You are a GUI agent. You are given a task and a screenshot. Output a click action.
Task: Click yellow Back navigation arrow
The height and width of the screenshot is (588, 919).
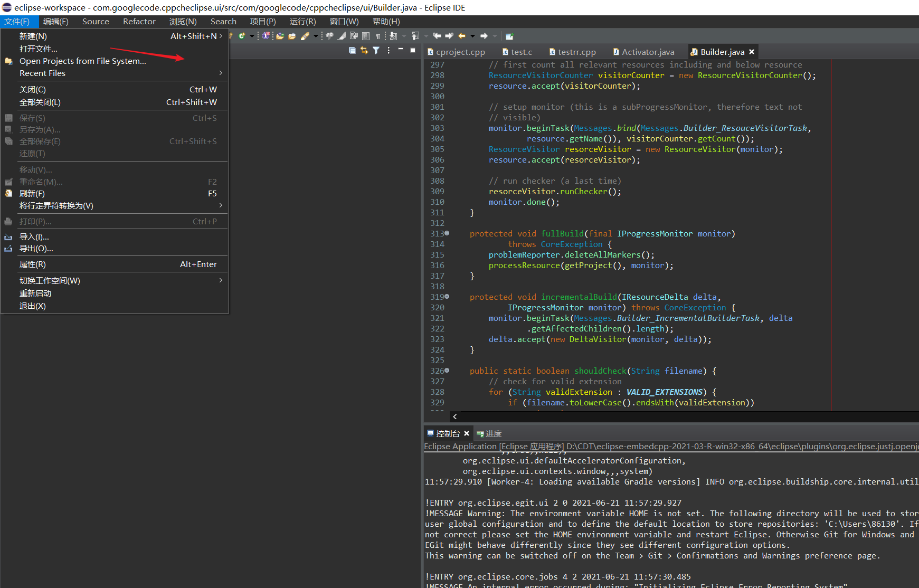462,36
